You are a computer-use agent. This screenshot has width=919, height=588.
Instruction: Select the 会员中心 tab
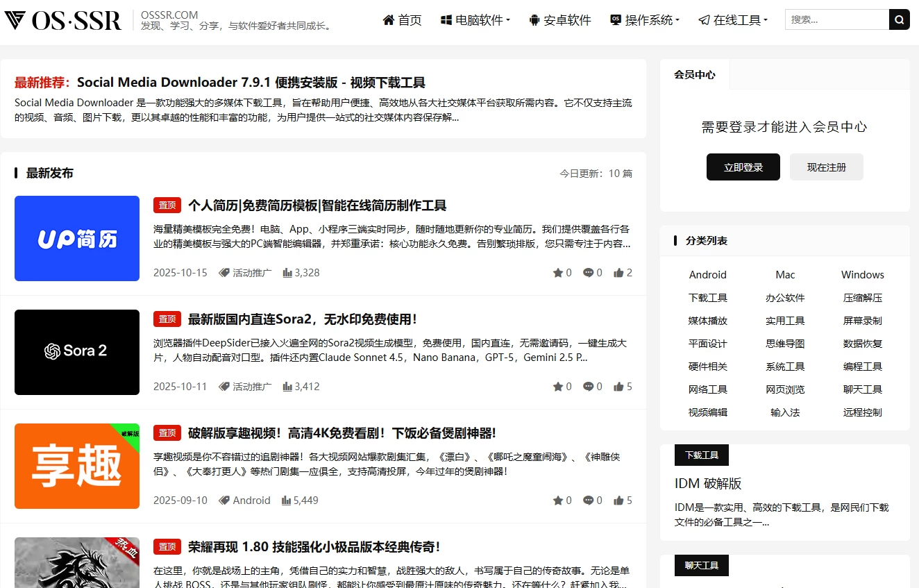[694, 74]
